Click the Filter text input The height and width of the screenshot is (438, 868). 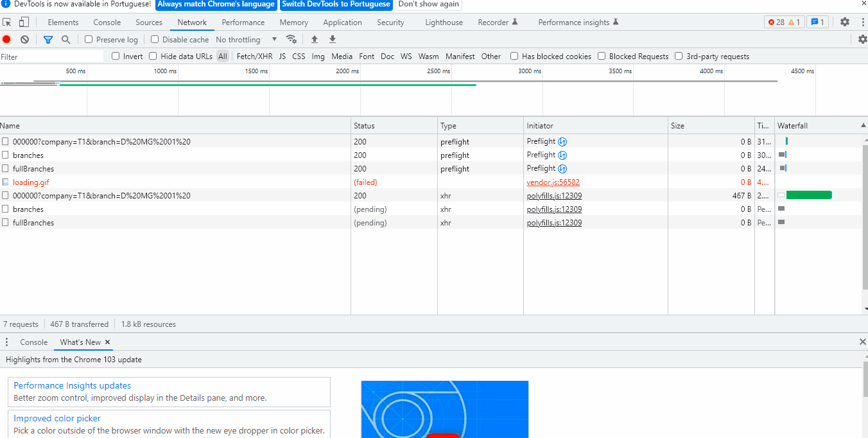(52, 57)
